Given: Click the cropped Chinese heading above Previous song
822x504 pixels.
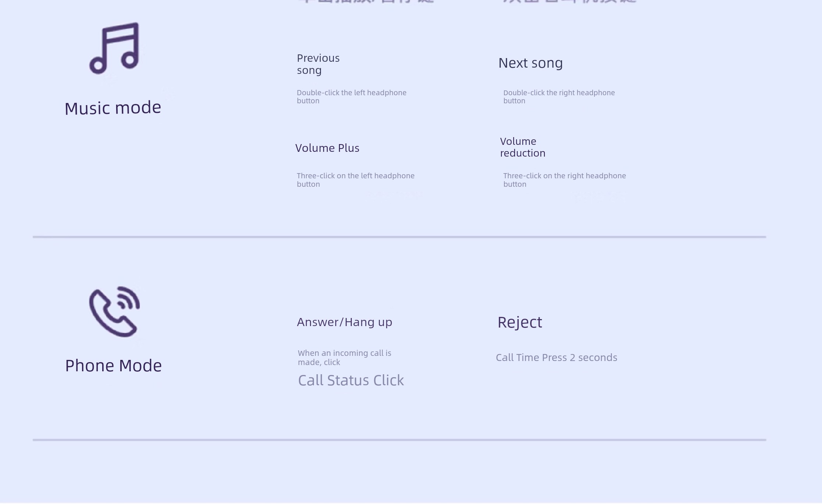Looking at the screenshot, I should click(366, 1).
